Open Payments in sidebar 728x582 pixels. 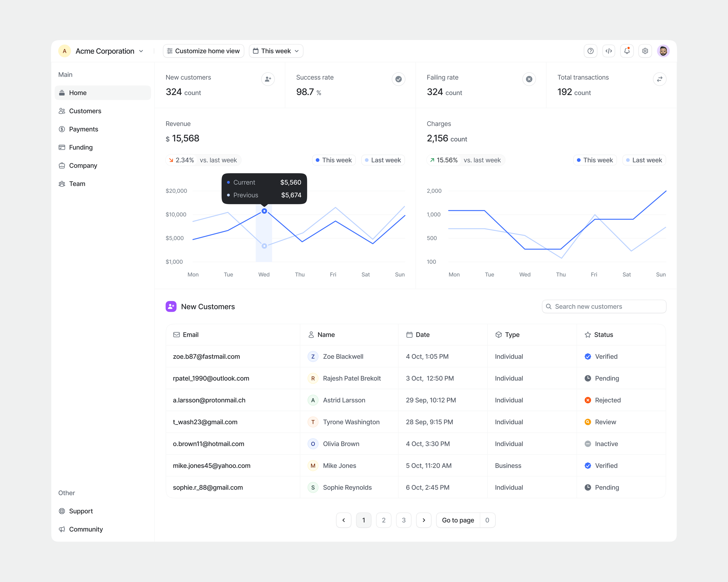(x=103, y=129)
